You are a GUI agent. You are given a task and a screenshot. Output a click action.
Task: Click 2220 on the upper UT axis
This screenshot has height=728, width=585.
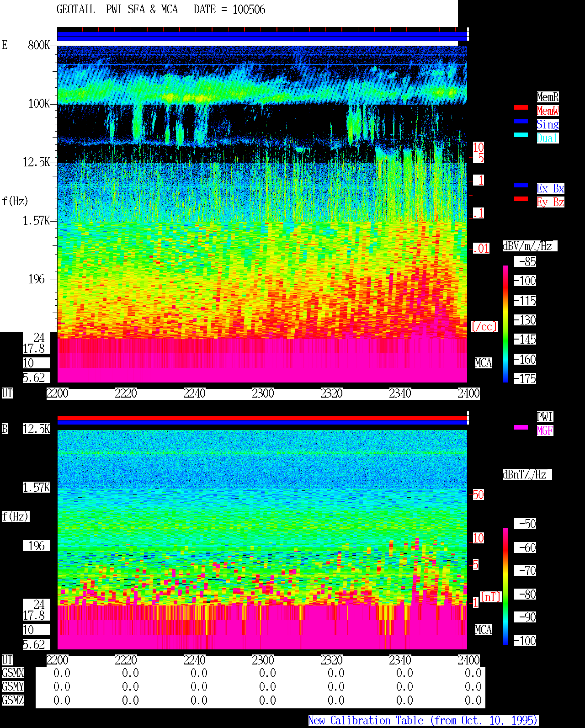point(126,393)
